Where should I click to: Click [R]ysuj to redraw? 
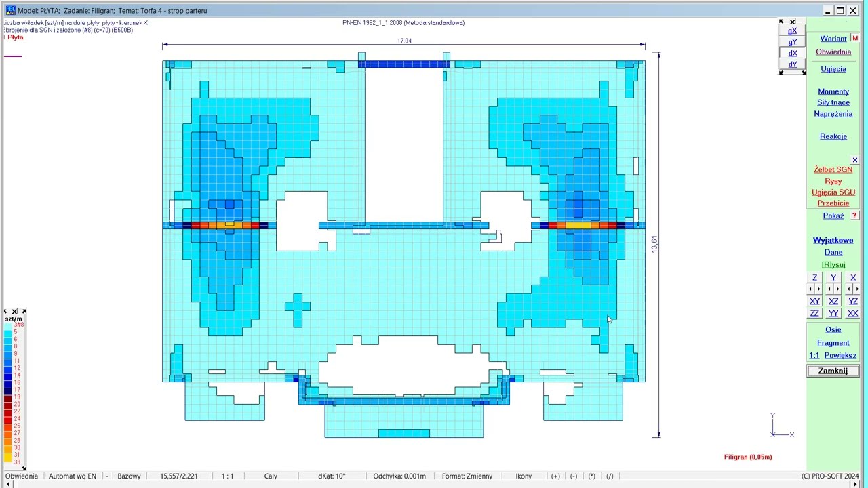pos(833,264)
